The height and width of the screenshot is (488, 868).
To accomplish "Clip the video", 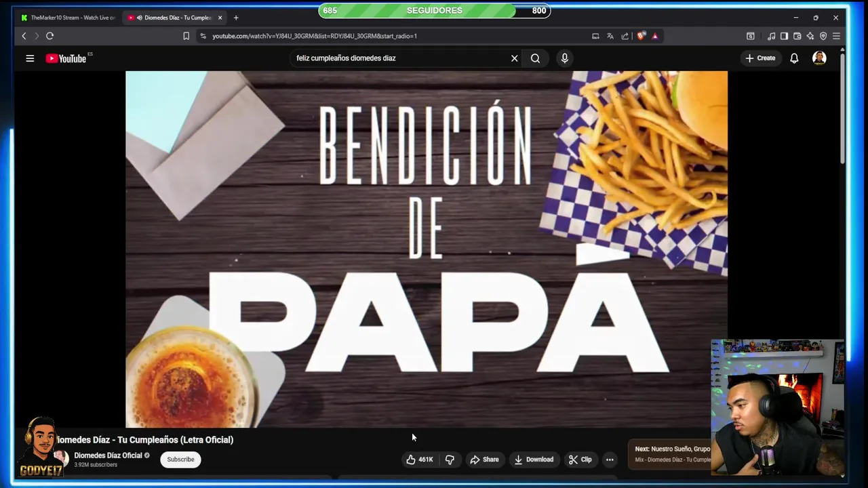I will click(580, 460).
